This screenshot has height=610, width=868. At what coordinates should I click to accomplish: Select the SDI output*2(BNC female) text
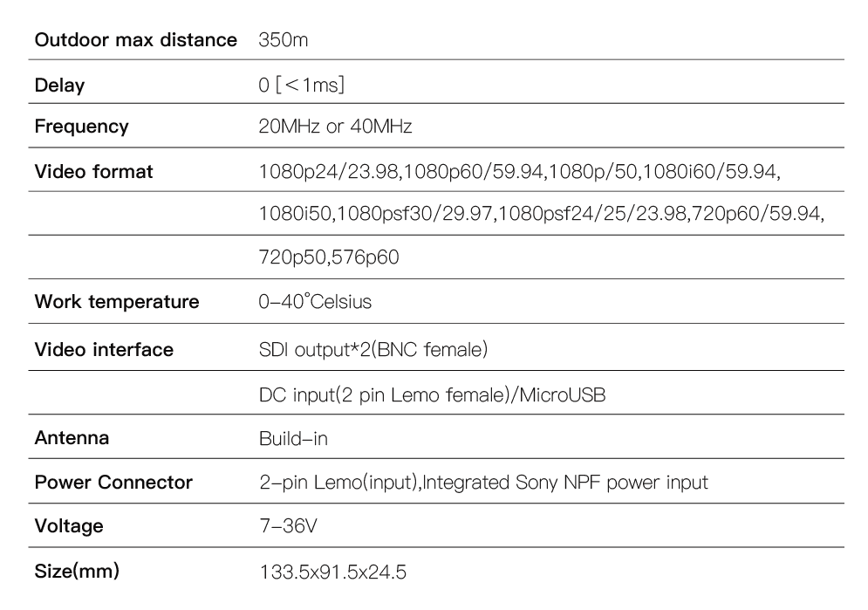click(x=373, y=350)
